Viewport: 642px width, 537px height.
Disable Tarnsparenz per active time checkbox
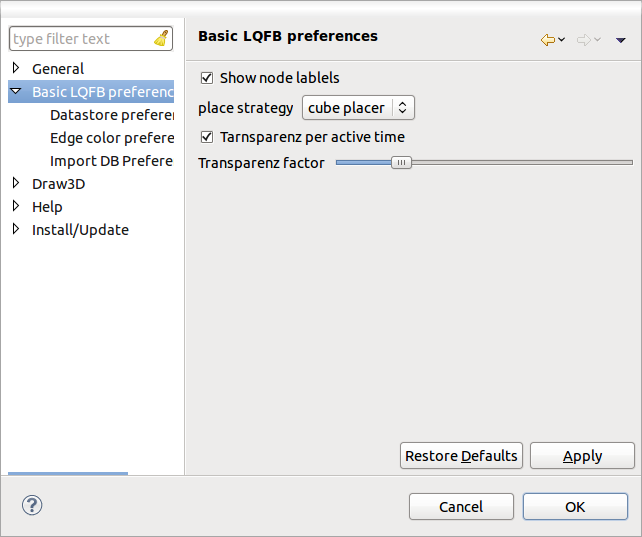[x=207, y=137]
